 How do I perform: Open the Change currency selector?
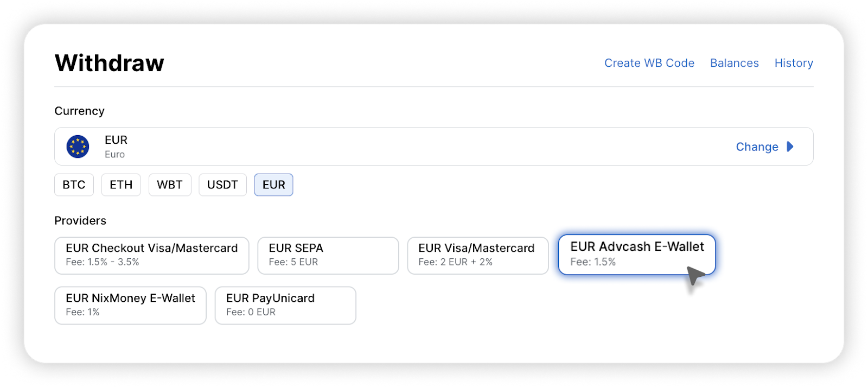point(757,147)
